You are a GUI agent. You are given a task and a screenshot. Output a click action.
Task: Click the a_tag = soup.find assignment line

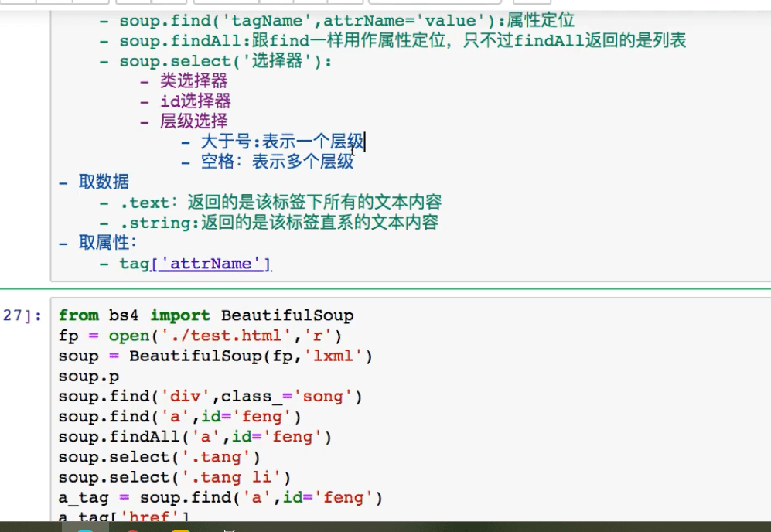point(220,497)
